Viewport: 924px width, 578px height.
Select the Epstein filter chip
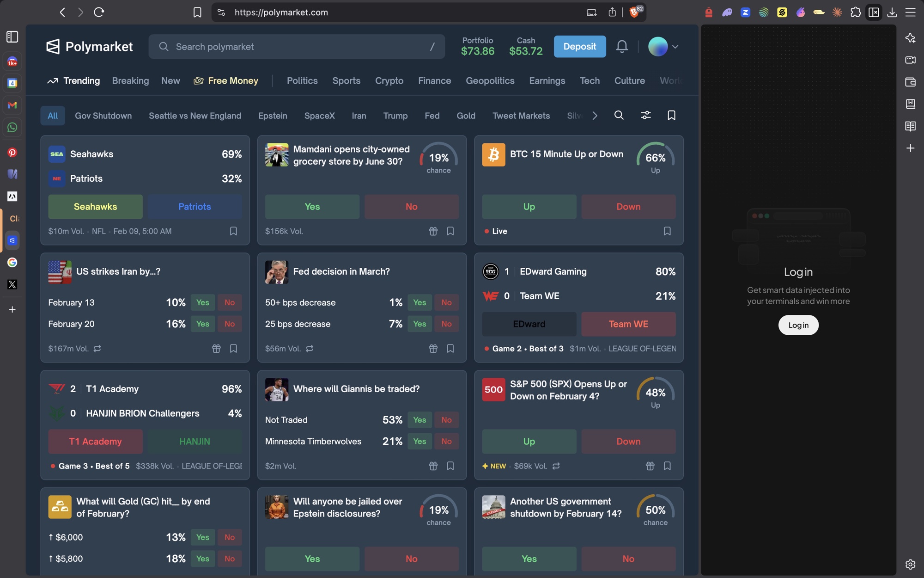273,116
